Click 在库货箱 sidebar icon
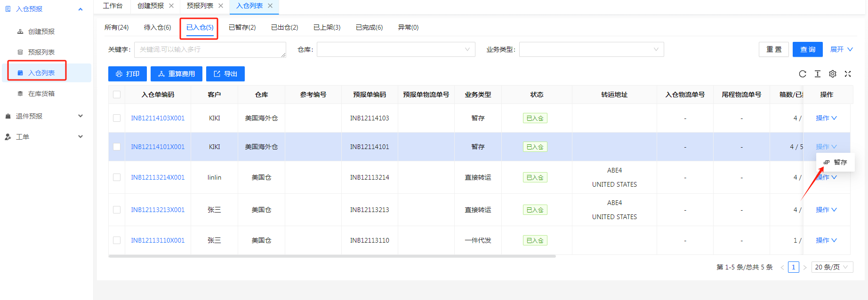The width and height of the screenshot is (868, 300). (x=20, y=94)
